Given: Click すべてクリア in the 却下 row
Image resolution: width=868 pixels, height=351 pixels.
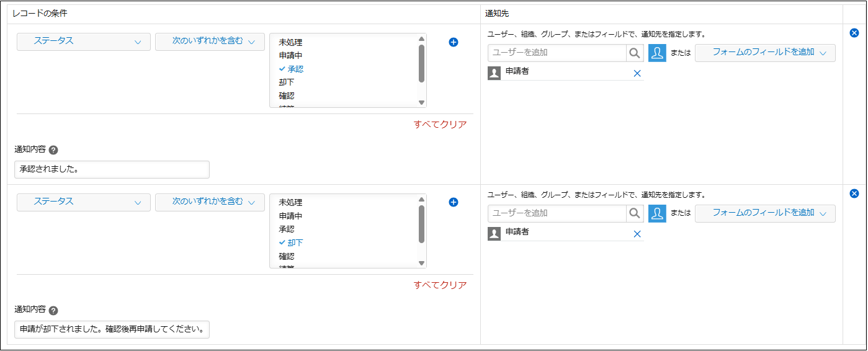Looking at the screenshot, I should (440, 285).
